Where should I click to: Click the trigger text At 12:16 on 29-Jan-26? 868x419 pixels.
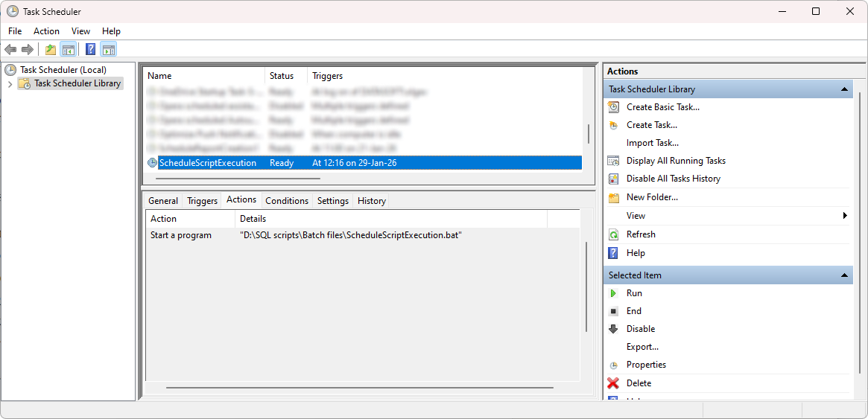click(x=355, y=163)
